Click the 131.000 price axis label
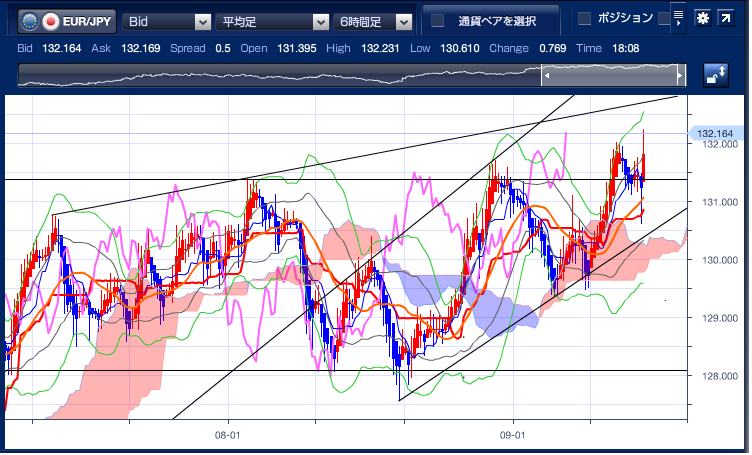The width and height of the screenshot is (752, 455). tap(719, 202)
